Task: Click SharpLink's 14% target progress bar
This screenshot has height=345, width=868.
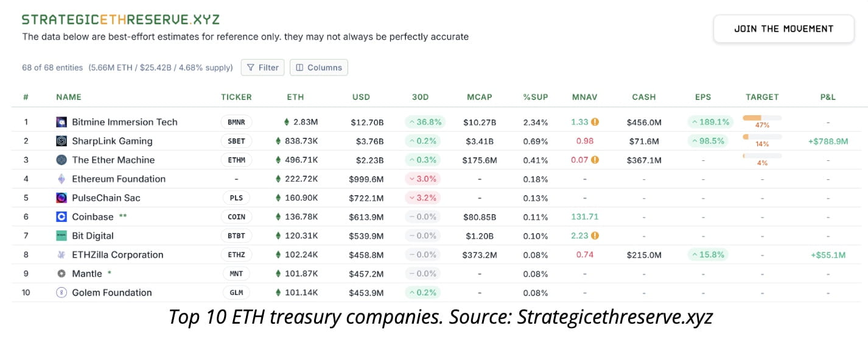Action: pos(762,137)
